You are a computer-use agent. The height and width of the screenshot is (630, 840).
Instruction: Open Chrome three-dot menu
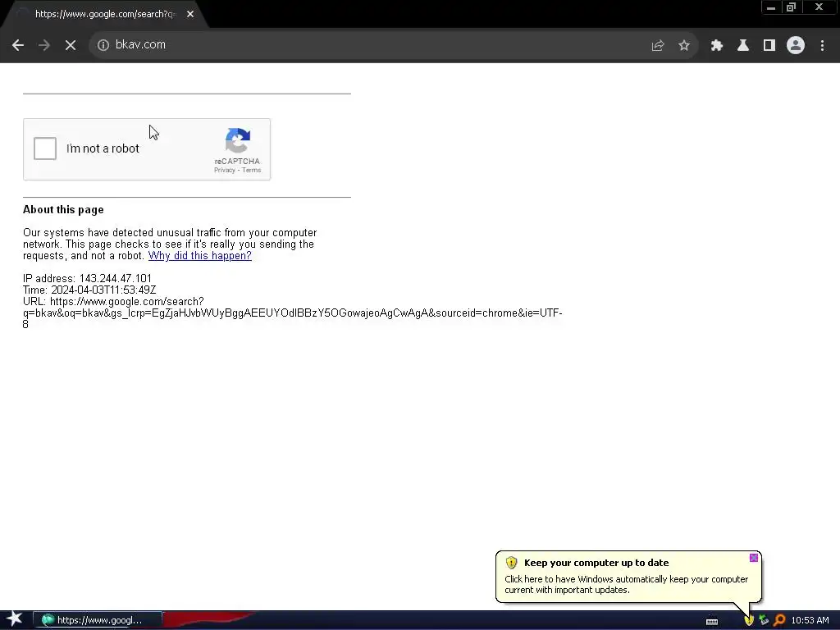(822, 46)
